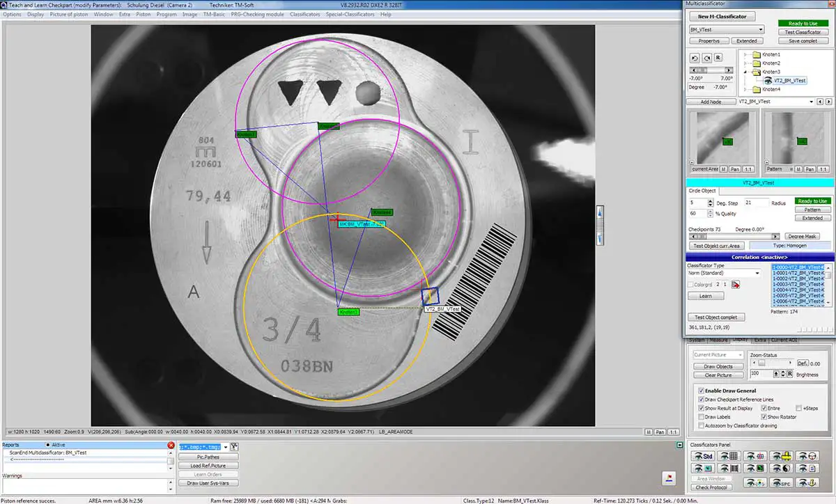836x504 pixels.
Task: Select the colored arrows classificator icon
Action: (x=755, y=482)
